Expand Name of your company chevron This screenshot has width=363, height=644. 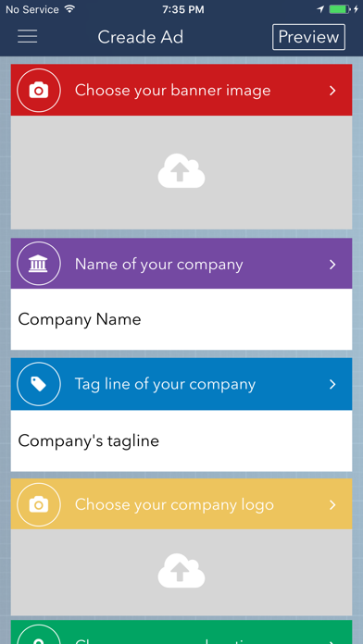click(332, 265)
